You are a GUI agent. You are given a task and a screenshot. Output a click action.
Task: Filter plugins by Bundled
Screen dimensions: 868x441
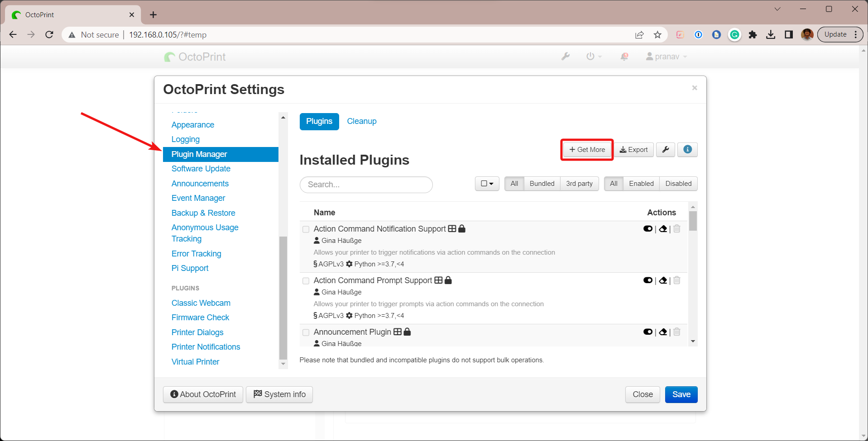[542, 184]
